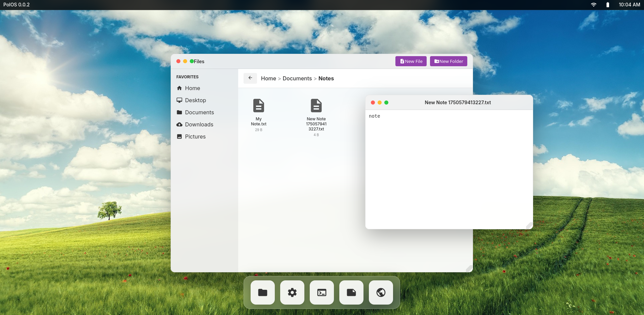Minimize the Files window with yellow button

point(185,61)
